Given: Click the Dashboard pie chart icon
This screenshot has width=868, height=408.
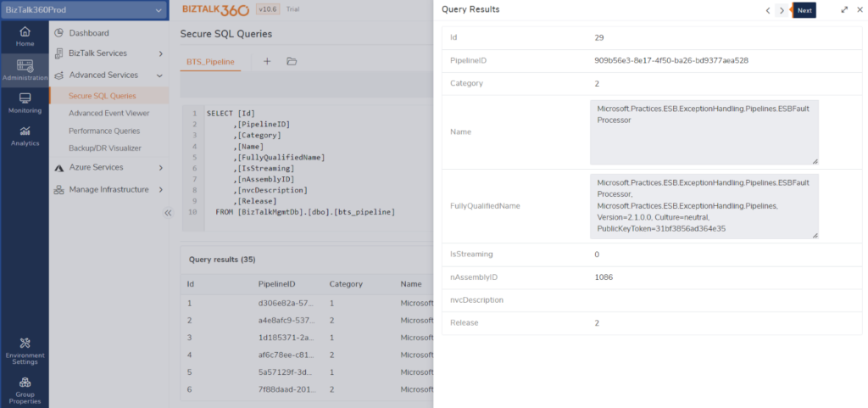Looking at the screenshot, I should [x=58, y=33].
